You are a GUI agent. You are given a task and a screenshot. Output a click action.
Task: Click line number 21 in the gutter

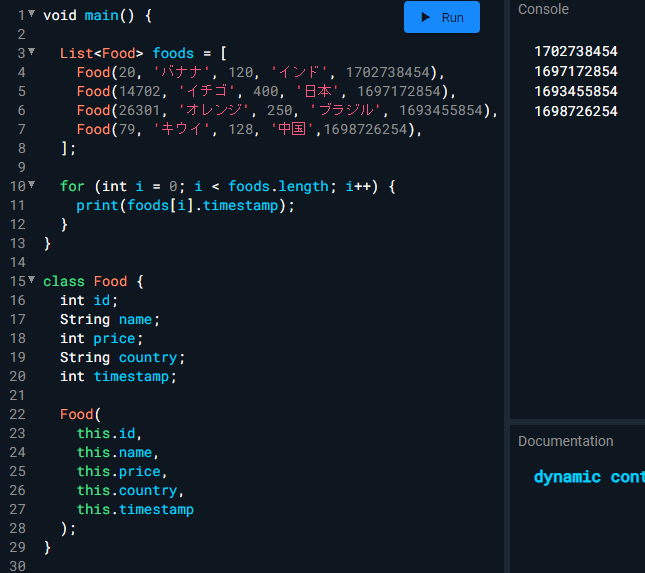[x=18, y=395]
